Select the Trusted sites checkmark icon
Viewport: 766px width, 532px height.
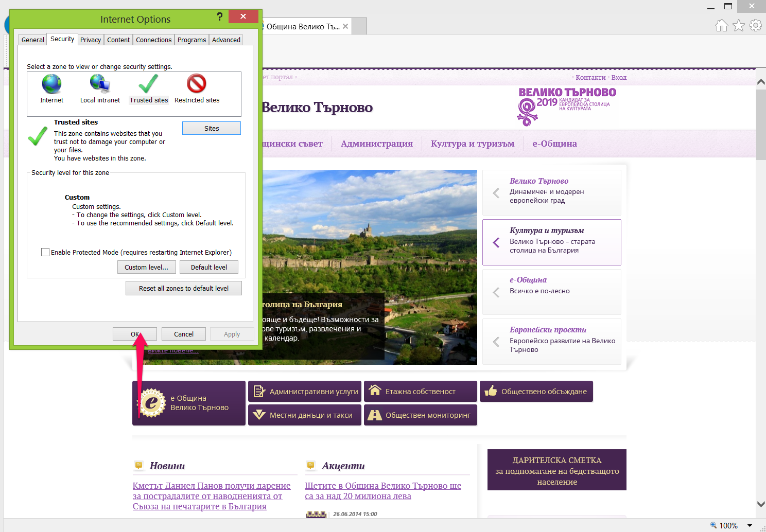point(148,84)
